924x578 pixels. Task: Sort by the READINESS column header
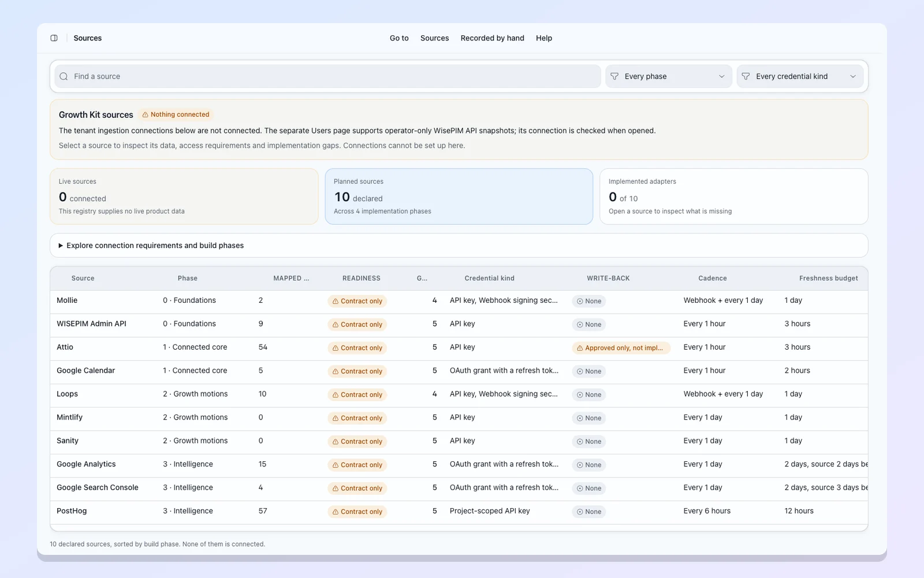(x=362, y=279)
